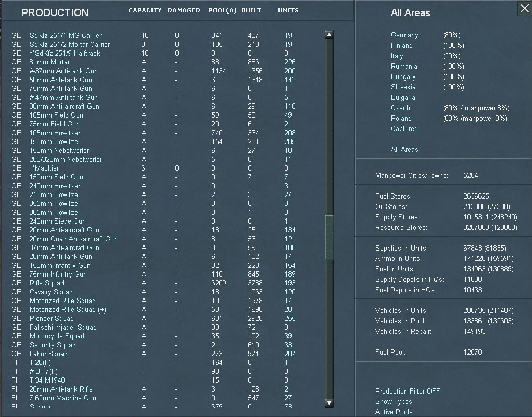Image resolution: width=532 pixels, height=417 pixels.
Task: Click the SdKfz-251/1 MG Carrier row
Action: (x=66, y=35)
